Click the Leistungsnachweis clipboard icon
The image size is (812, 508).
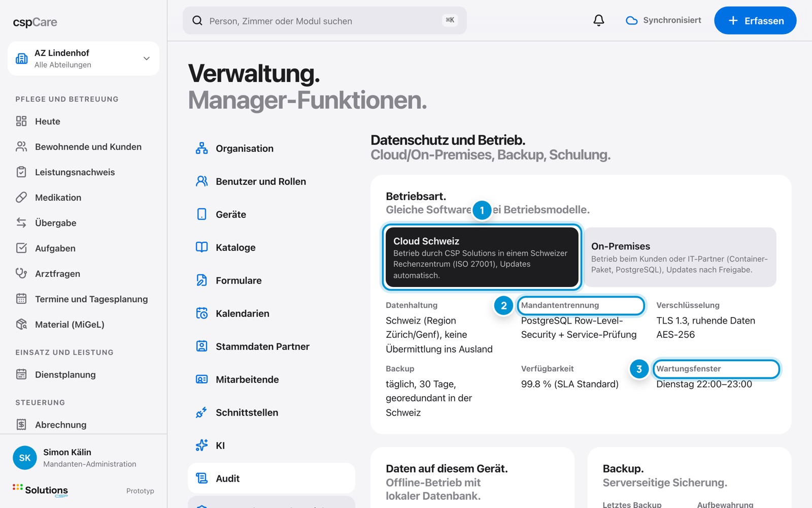coord(21,172)
